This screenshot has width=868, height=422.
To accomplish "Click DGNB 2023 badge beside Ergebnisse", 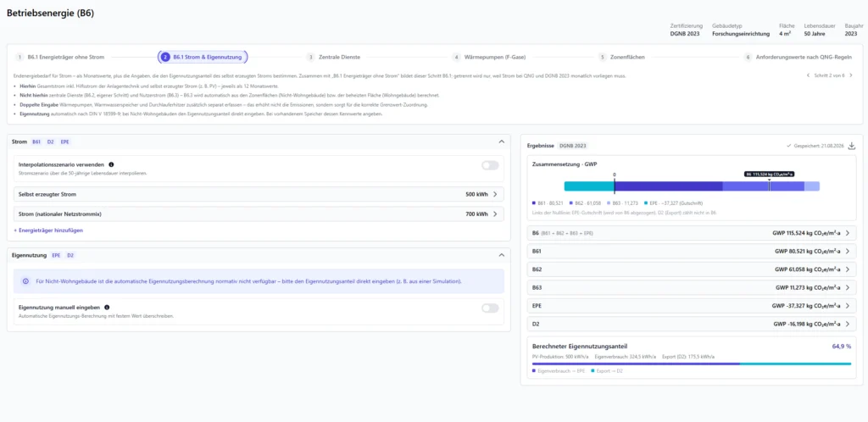I will 573,146.
